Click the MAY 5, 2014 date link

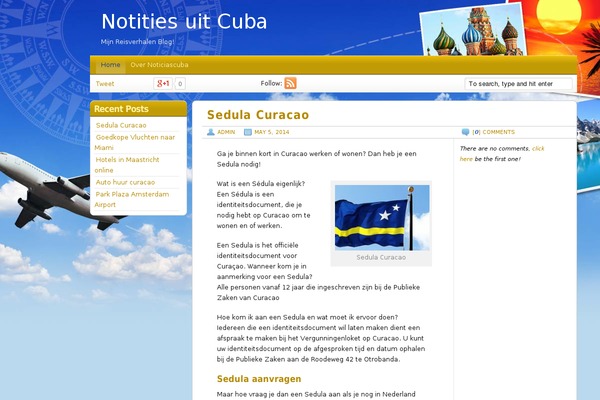[x=272, y=132]
